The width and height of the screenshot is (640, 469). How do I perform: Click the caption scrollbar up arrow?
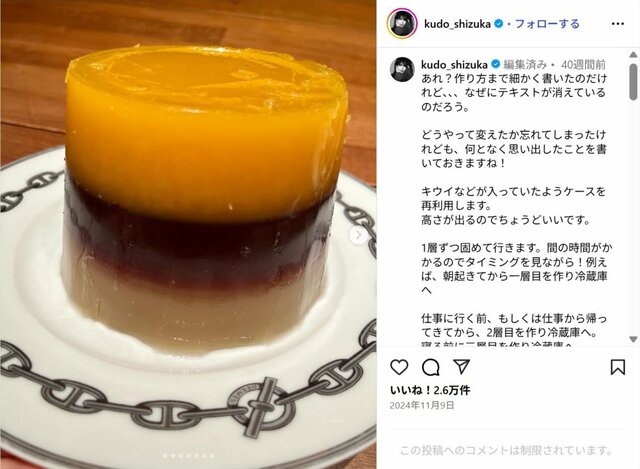(x=633, y=54)
